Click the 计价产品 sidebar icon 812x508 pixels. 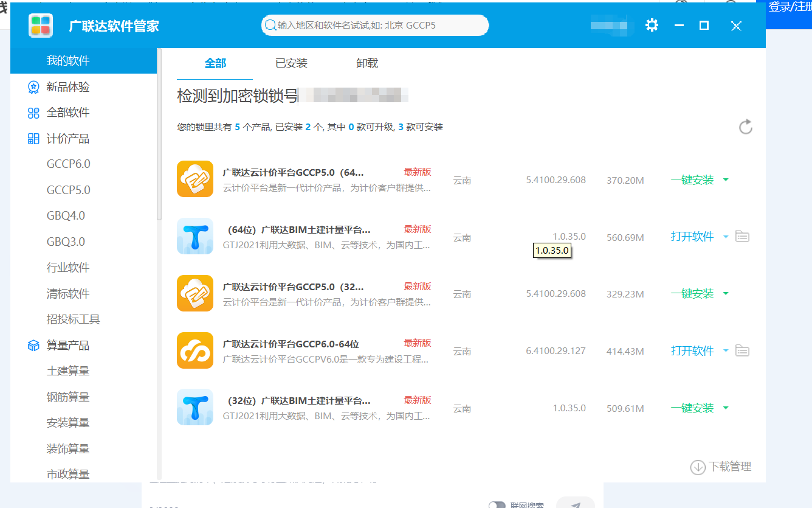point(33,139)
